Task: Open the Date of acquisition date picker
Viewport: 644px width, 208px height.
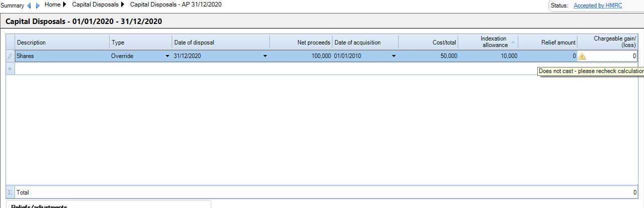Action: 394,56
